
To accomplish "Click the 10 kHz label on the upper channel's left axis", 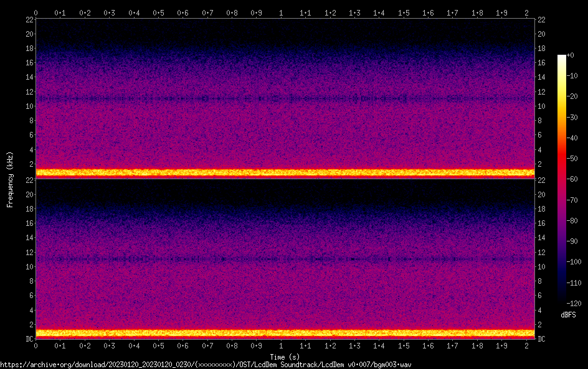I will 28,106.
